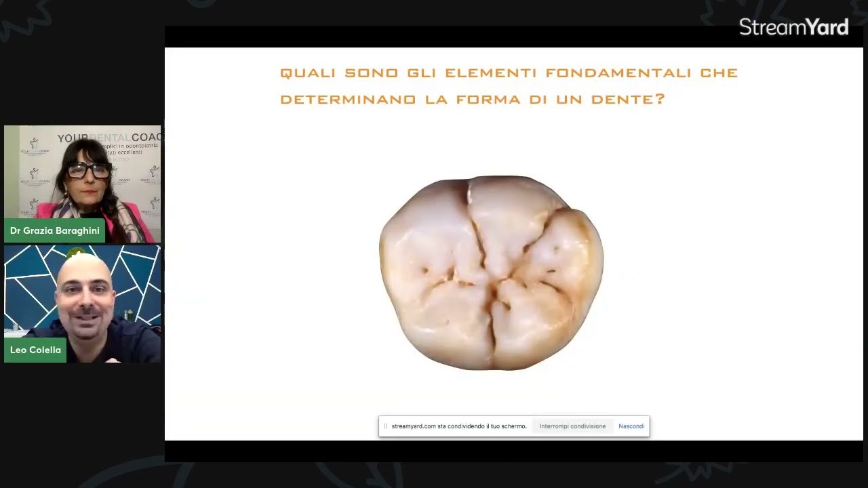Click the Interrompi condivisione button
Screen dimensions: 868x488
(572, 426)
